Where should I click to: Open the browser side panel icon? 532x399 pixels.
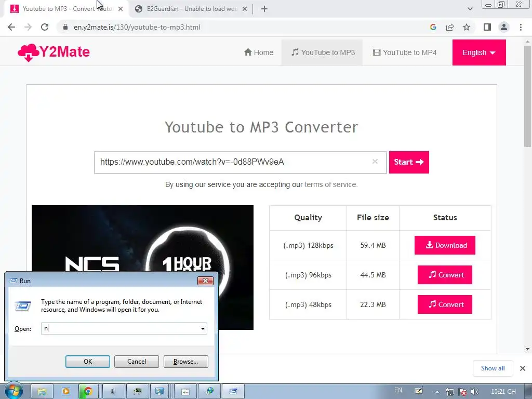pyautogui.click(x=487, y=27)
